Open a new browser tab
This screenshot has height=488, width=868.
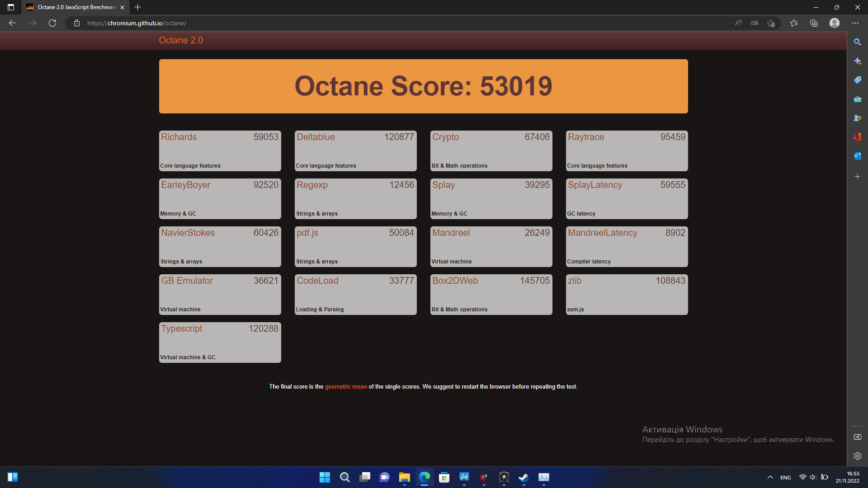[138, 7]
